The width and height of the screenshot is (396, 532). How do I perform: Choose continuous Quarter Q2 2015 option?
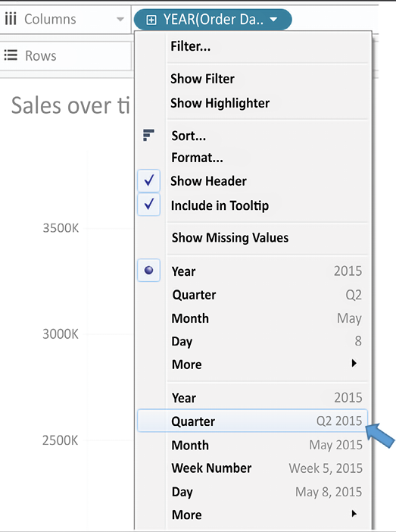point(252,421)
